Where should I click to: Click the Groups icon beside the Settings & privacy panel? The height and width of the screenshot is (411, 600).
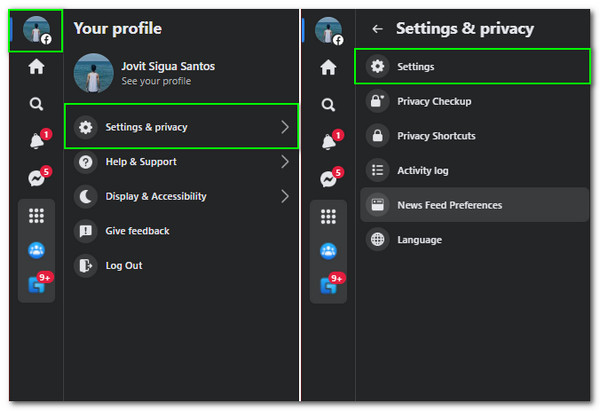click(328, 251)
